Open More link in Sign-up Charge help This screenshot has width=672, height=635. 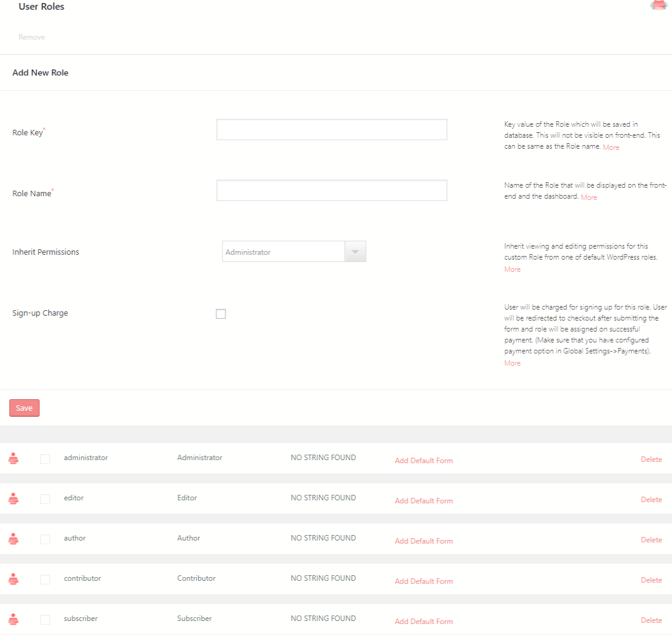[512, 363]
